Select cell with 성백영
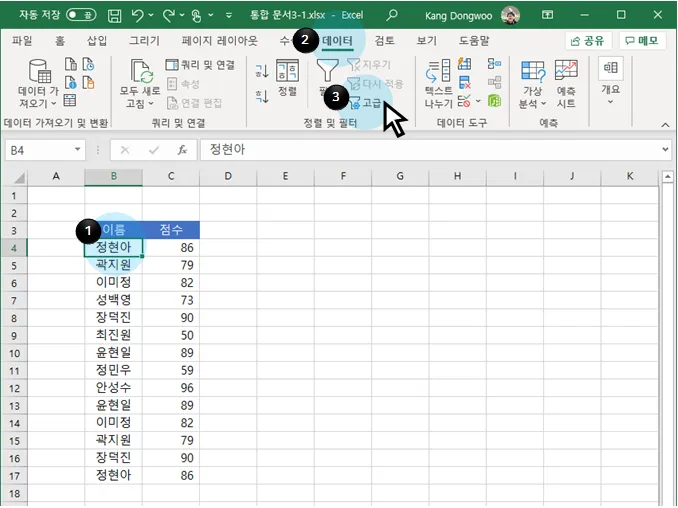 (114, 300)
